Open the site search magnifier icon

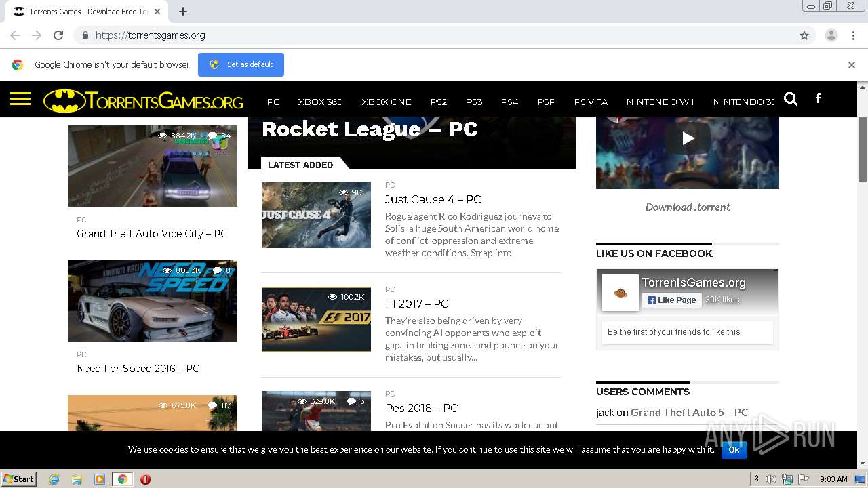coord(791,99)
